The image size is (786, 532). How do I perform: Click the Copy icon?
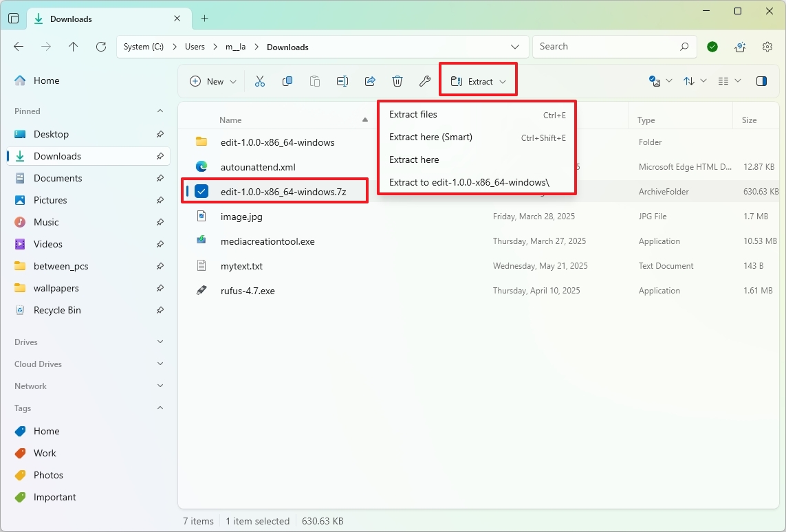[287, 80]
